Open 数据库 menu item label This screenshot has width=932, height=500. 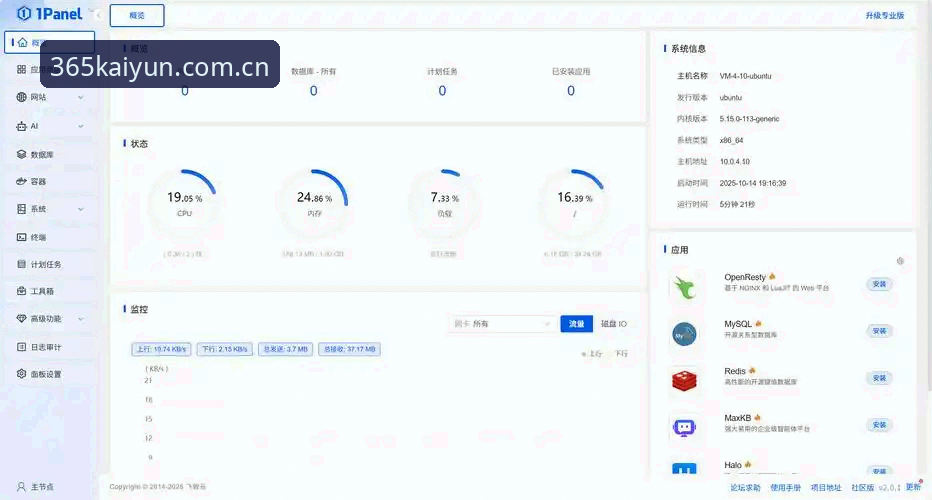42,155
